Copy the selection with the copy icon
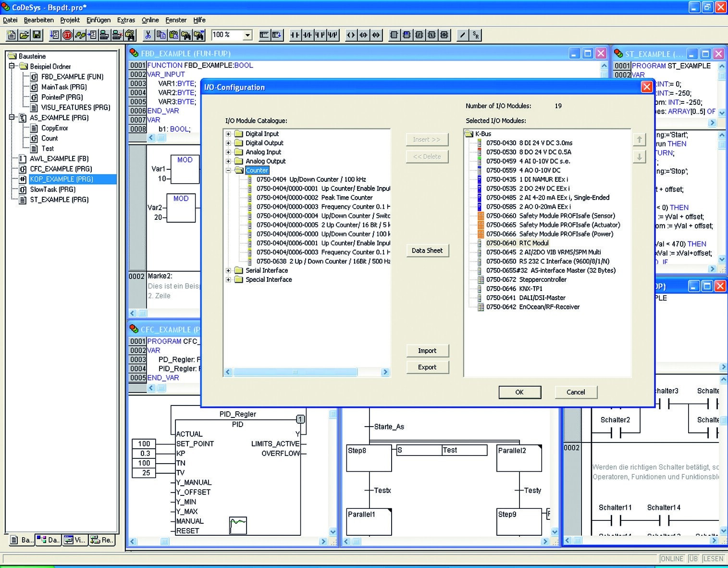 (162, 35)
